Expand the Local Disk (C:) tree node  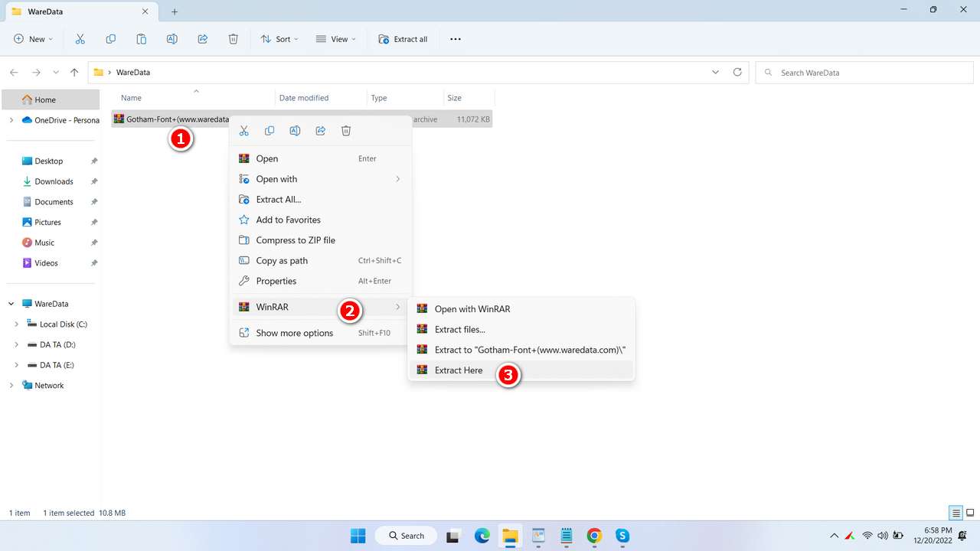(x=16, y=324)
